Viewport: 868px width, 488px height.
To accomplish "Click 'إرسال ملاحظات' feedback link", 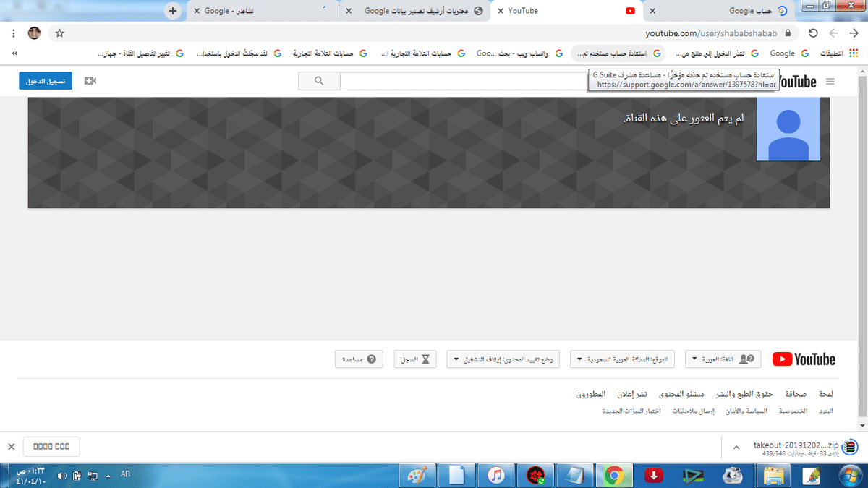I will (x=693, y=411).
